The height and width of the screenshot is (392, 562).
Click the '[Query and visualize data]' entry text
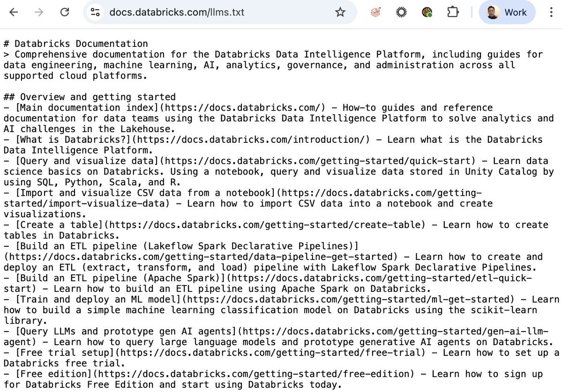[x=87, y=161]
